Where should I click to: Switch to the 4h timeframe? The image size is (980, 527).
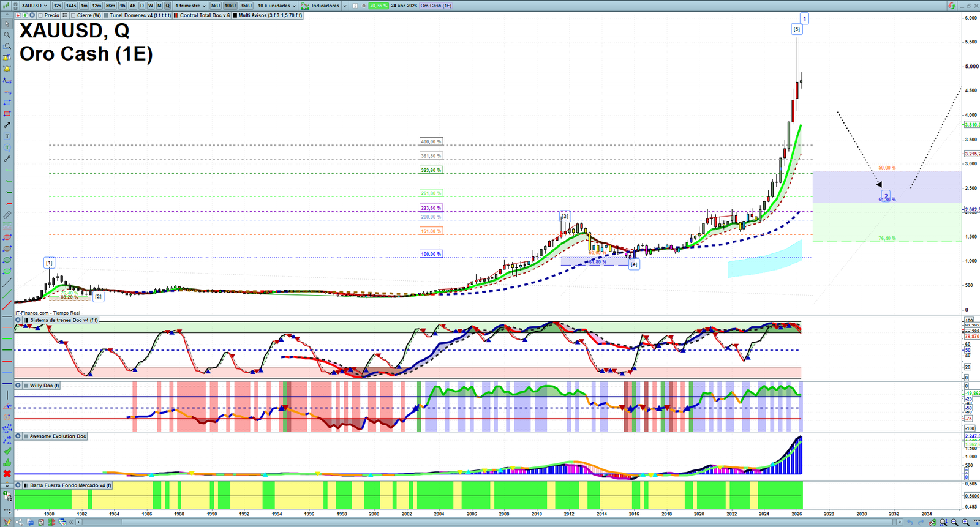tap(132, 6)
